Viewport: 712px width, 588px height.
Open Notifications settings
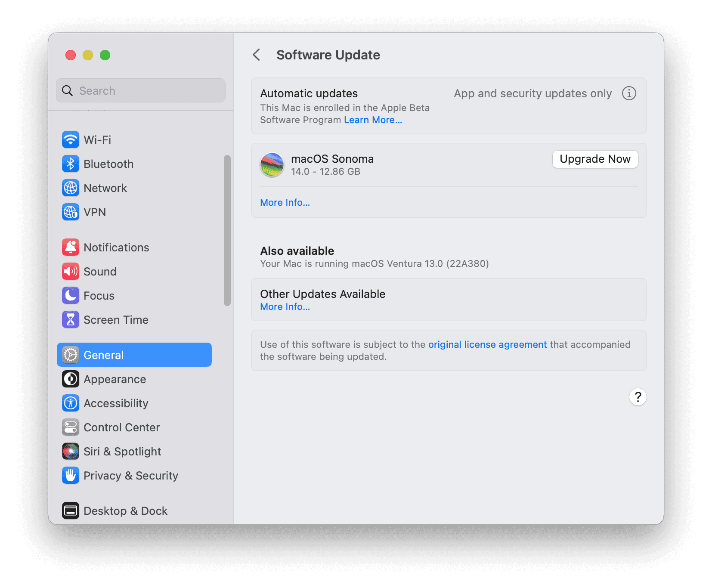[x=116, y=248]
